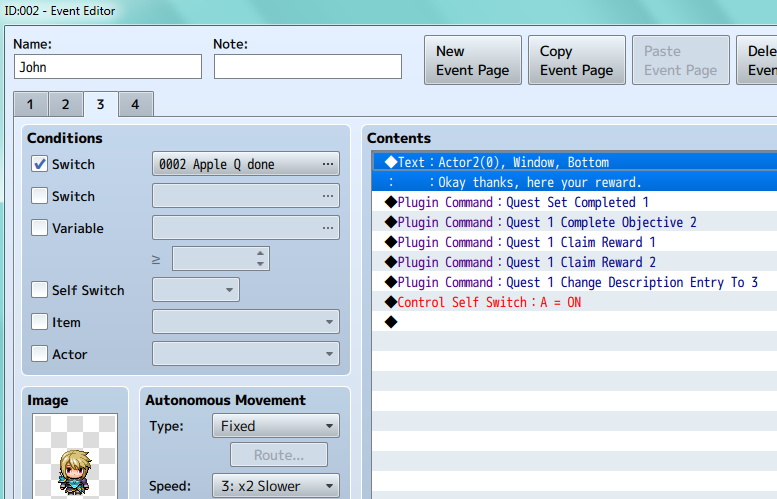Click the Delete Event Page button
The image size is (777, 499).
757,60
